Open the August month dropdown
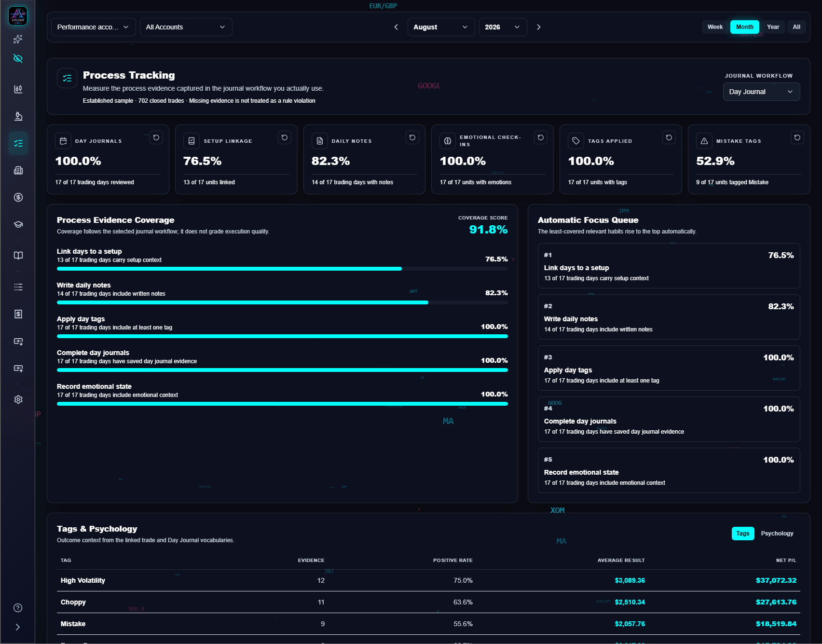Viewport: 822px width, 644px height. pos(441,27)
